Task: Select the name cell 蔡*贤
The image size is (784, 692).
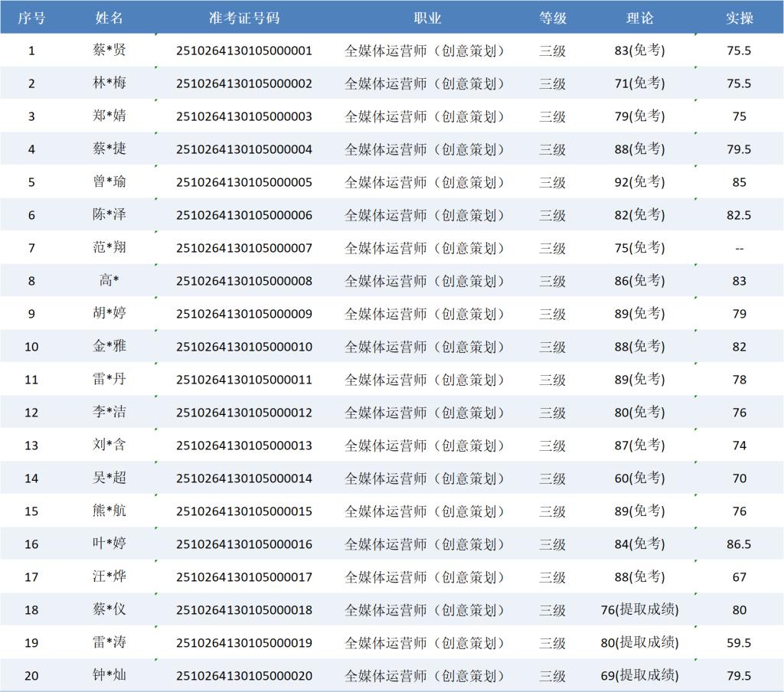Action: 109,51
